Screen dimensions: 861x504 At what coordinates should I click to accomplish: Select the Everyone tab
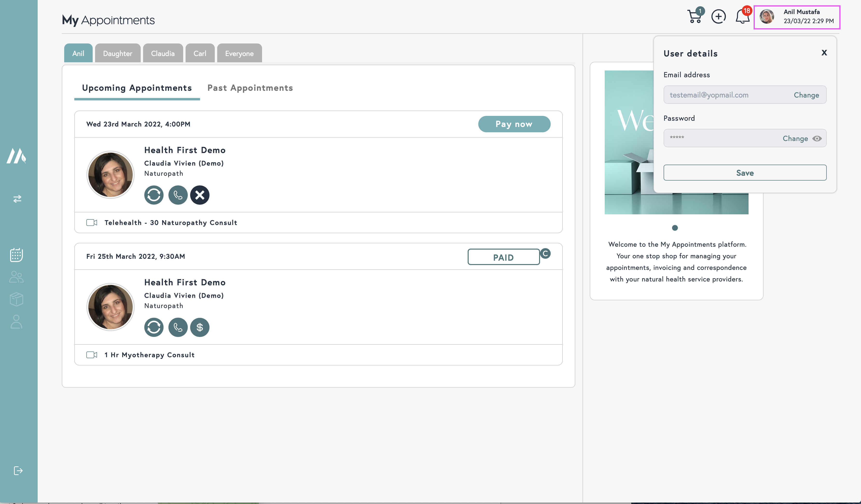click(239, 53)
